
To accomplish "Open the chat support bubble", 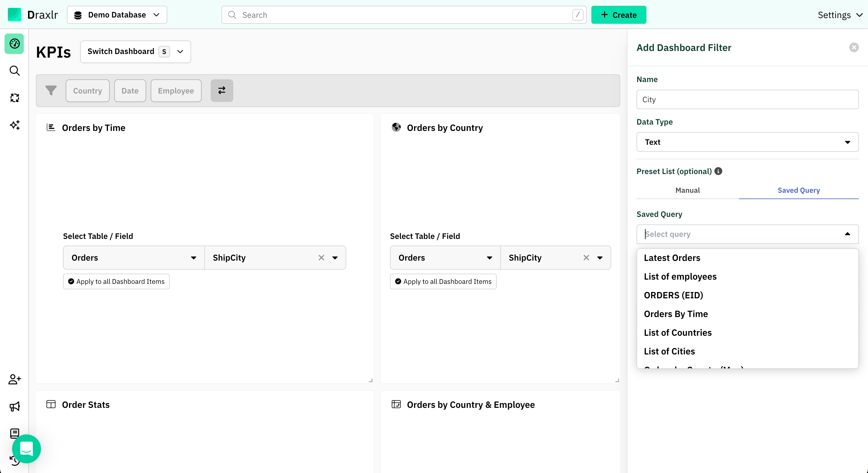I will point(26,449).
